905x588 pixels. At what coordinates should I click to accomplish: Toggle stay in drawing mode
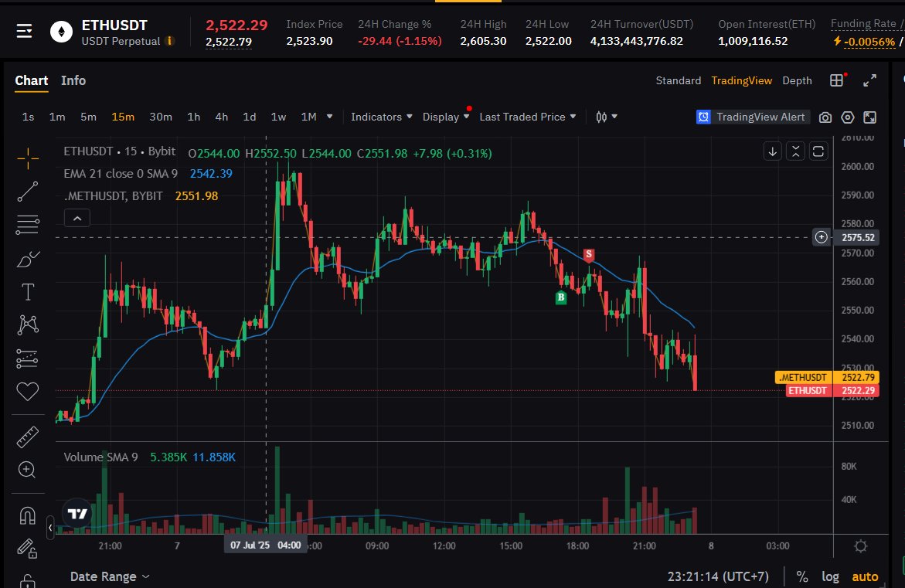27,548
